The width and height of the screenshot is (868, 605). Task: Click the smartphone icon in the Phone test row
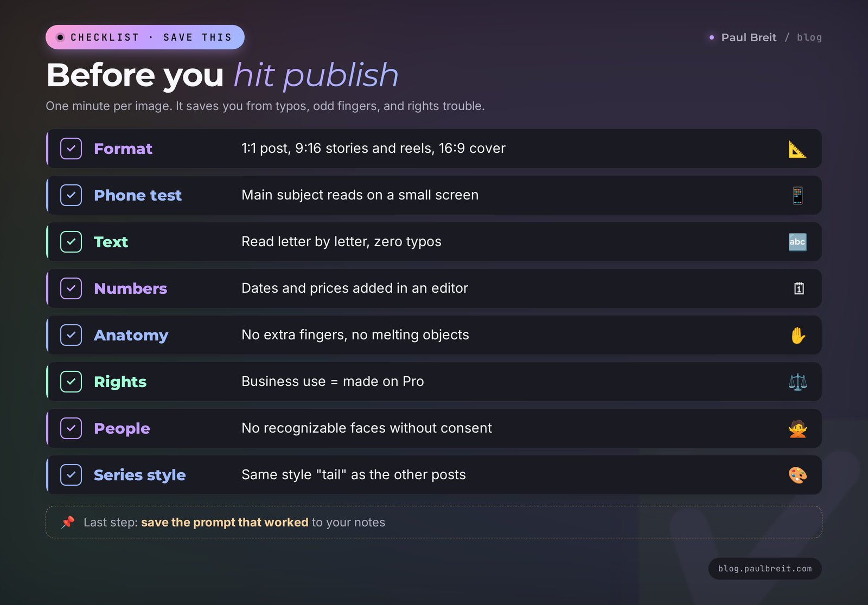point(797,195)
